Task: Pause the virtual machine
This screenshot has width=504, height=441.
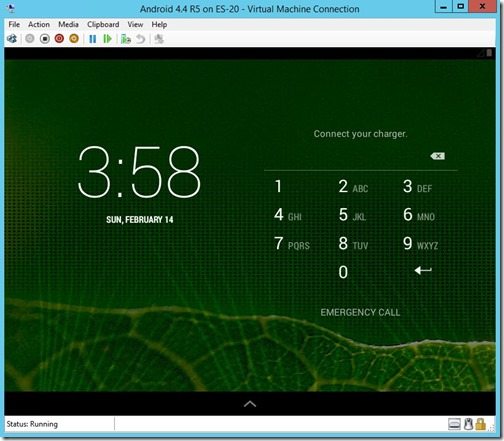Action: click(x=93, y=39)
